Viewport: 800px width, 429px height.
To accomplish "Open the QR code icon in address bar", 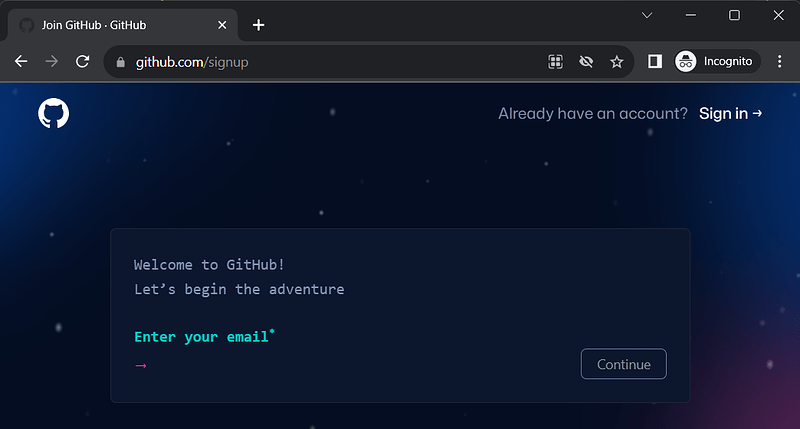I will tap(556, 62).
